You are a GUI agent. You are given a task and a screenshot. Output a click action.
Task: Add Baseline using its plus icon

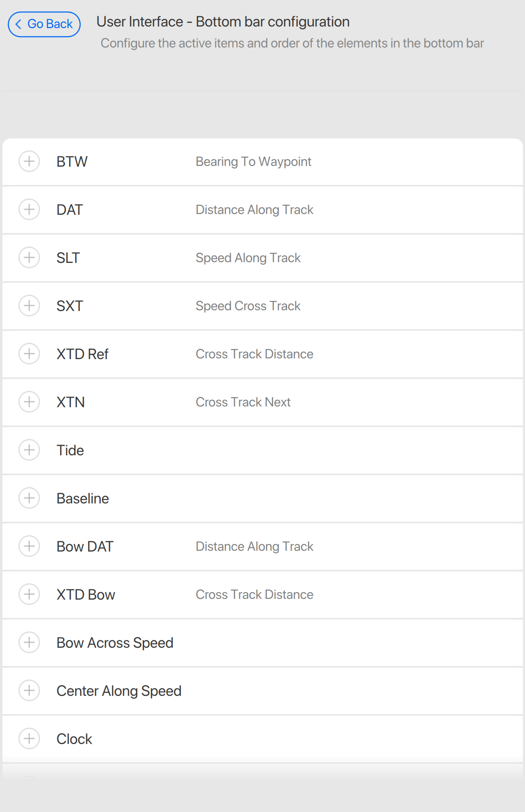point(29,498)
